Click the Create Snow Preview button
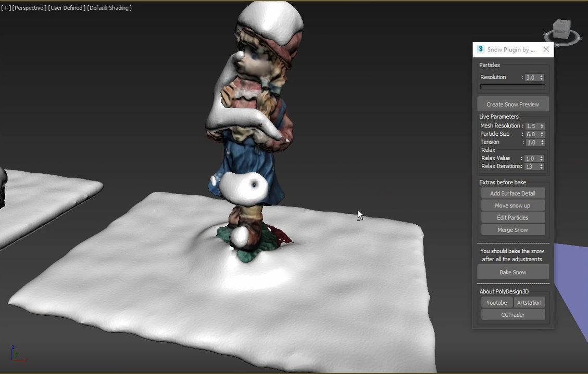This screenshot has width=588, height=374. point(513,104)
